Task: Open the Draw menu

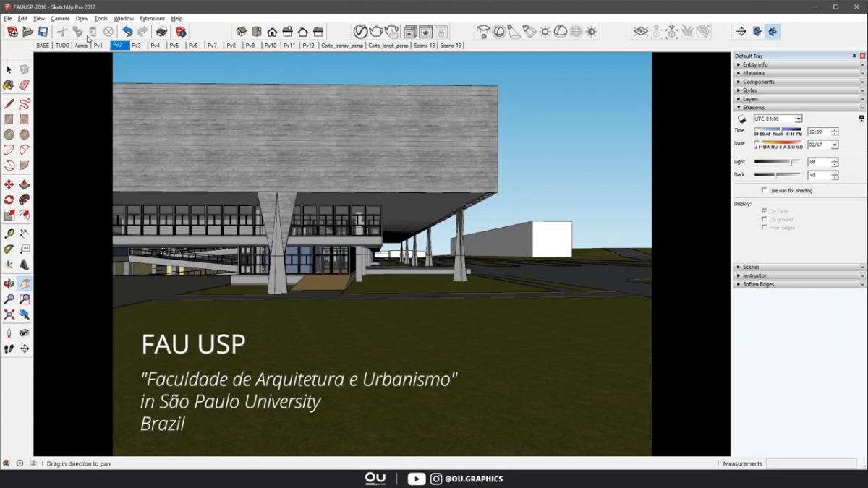Action: click(82, 18)
